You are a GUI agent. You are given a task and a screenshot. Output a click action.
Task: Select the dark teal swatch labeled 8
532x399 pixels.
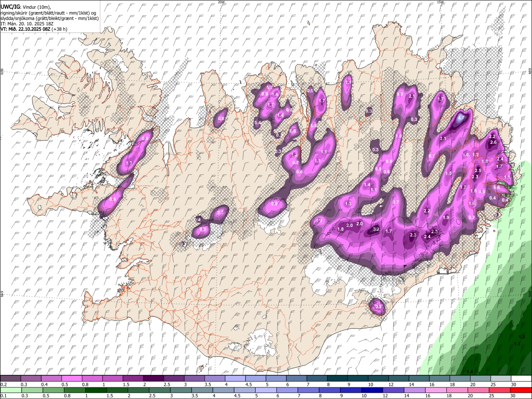coord(337,379)
